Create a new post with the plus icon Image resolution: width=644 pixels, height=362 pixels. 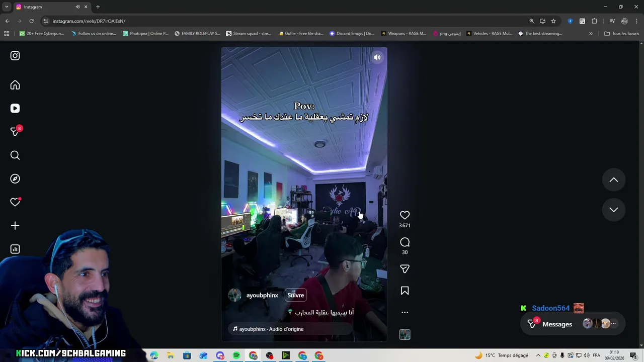(x=15, y=226)
